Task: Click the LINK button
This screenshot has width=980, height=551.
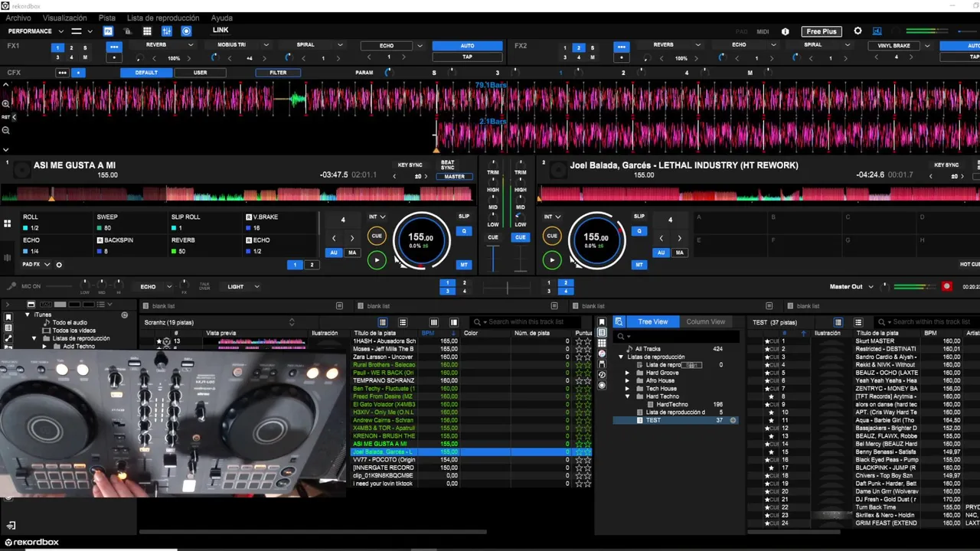Action: pos(220,31)
